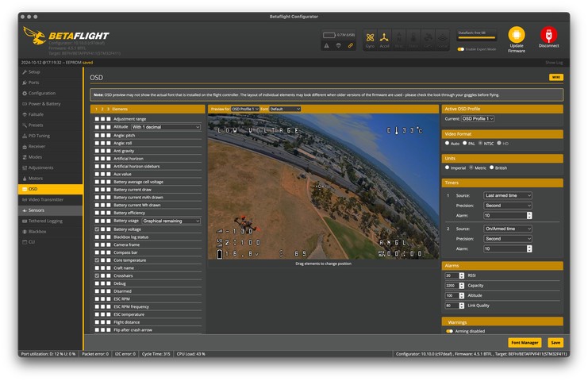
Task: Open Timer 1 Source dropdown
Action: (508, 195)
